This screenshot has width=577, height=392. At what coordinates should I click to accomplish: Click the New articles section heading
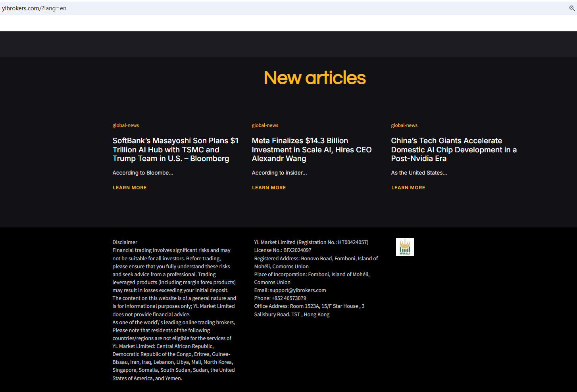[315, 78]
